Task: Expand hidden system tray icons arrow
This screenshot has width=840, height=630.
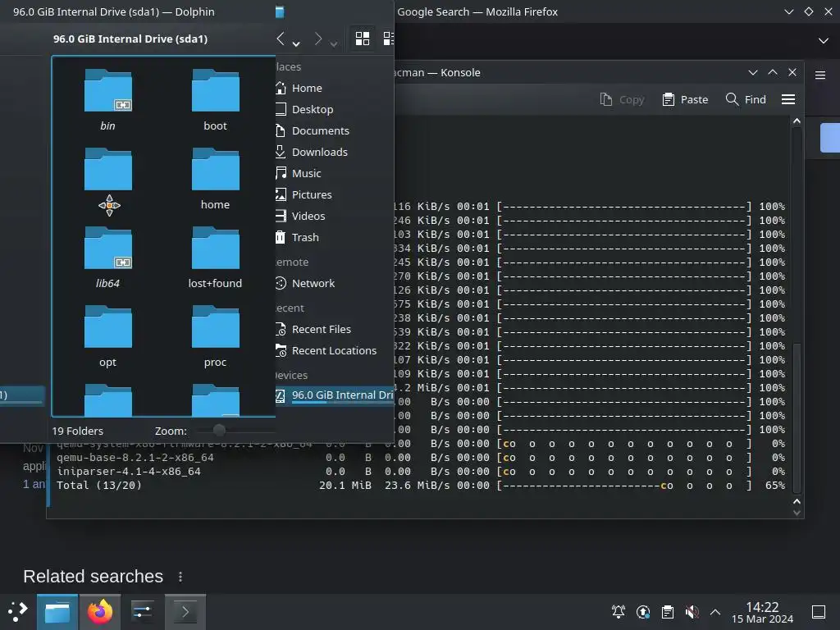Action: point(715,612)
